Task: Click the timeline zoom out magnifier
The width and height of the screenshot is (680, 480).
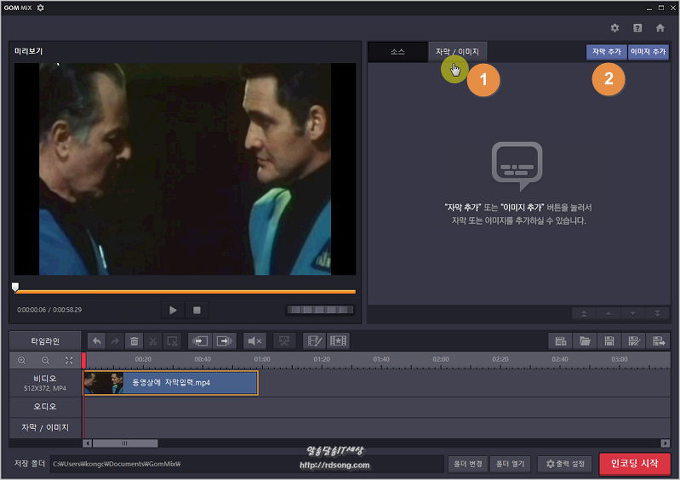Action: (x=45, y=359)
